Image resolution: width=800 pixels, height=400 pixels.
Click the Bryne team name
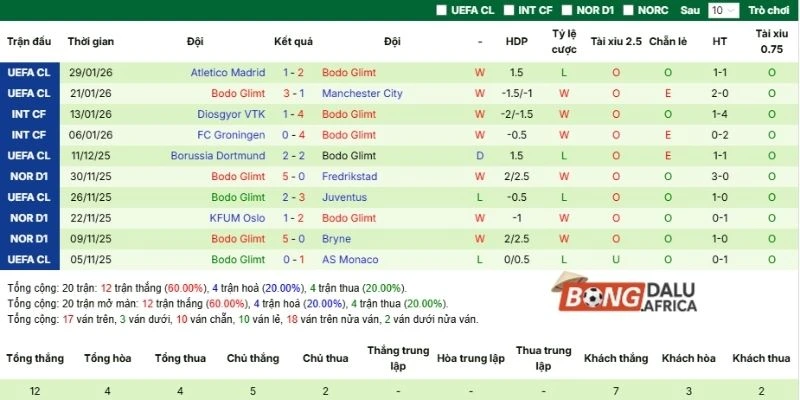click(x=336, y=239)
